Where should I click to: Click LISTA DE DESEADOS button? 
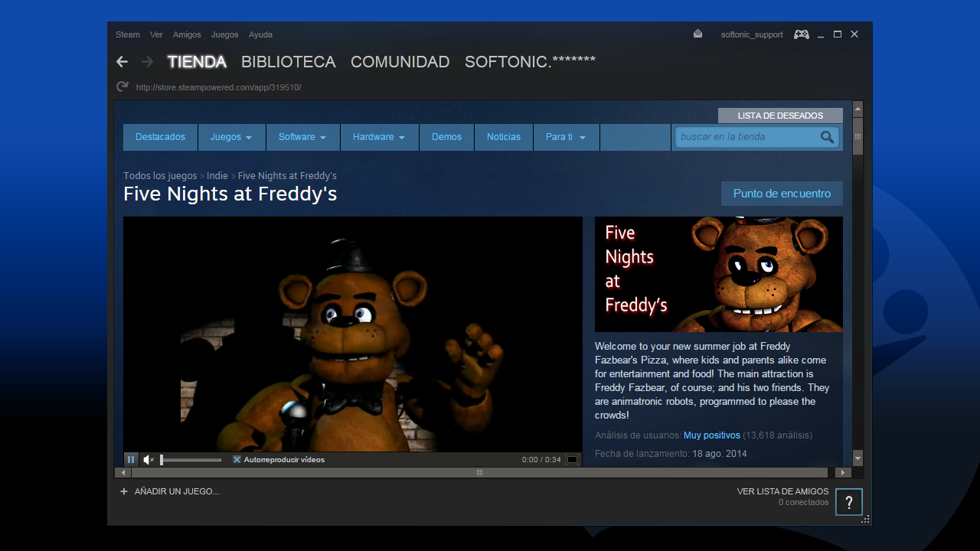pos(780,116)
